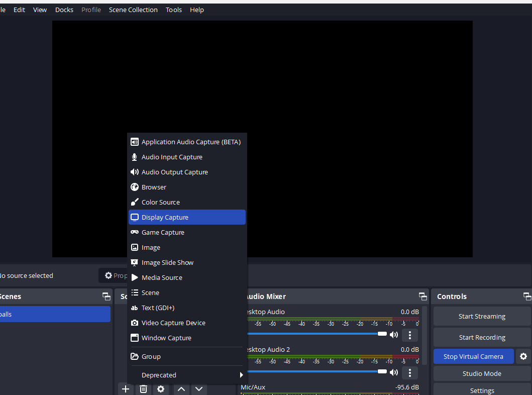Open the Scene Collection menu
Viewport: 532px width, 395px height.
[x=133, y=10]
